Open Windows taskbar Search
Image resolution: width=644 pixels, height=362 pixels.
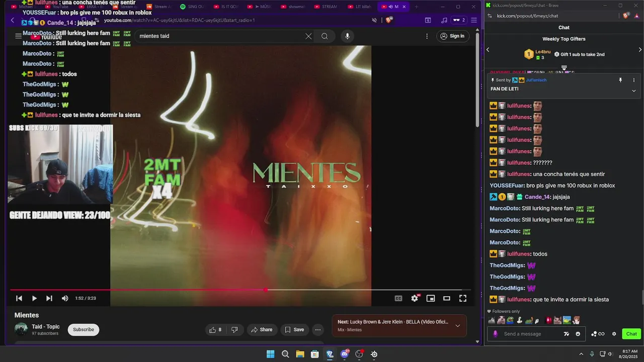pos(285,354)
